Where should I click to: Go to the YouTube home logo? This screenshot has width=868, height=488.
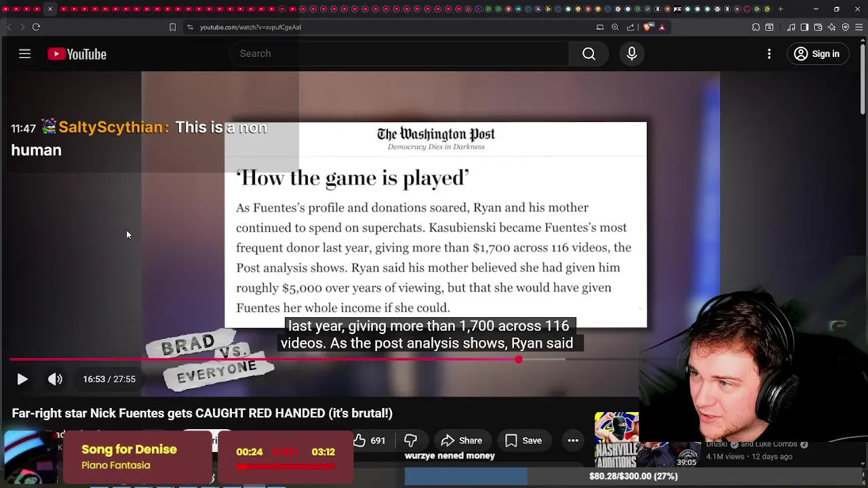77,54
